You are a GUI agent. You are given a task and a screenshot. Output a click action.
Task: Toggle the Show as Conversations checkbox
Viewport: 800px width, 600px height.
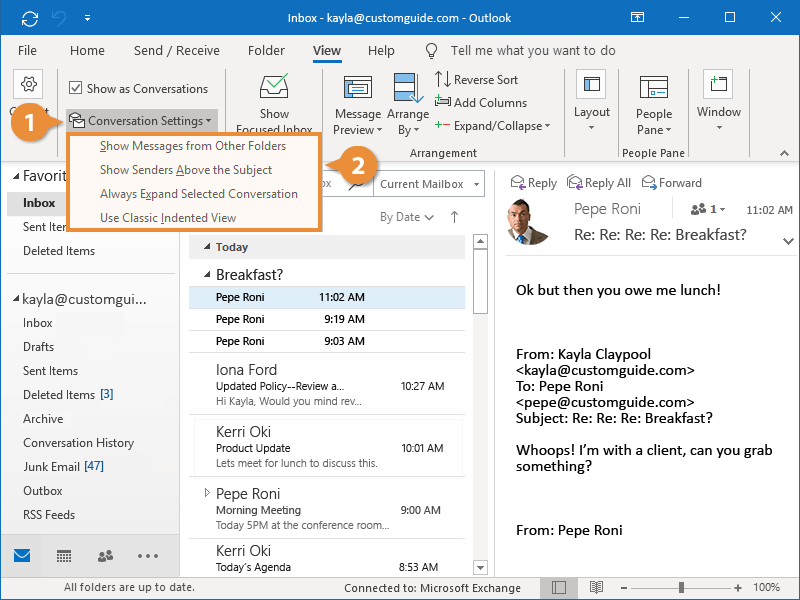pyautogui.click(x=76, y=88)
